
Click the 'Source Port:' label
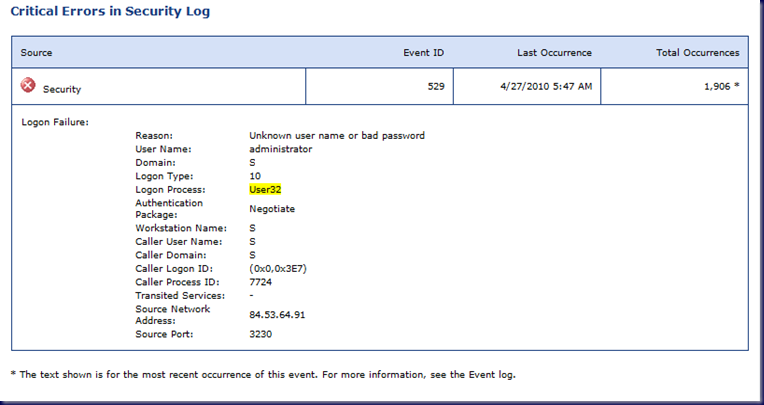[164, 334]
